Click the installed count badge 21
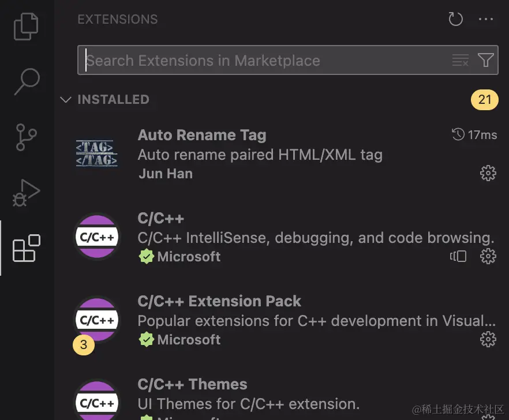The width and height of the screenshot is (509, 420). [x=485, y=100]
